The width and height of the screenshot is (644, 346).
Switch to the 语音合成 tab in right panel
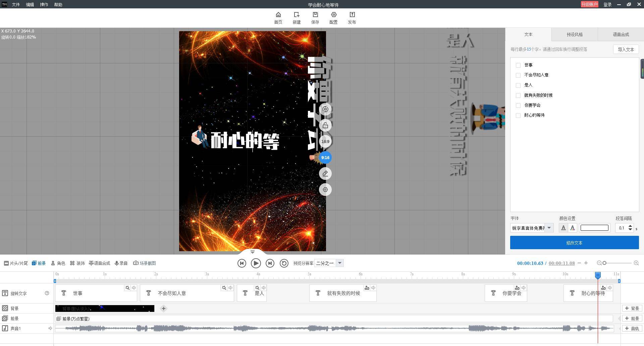point(621,34)
